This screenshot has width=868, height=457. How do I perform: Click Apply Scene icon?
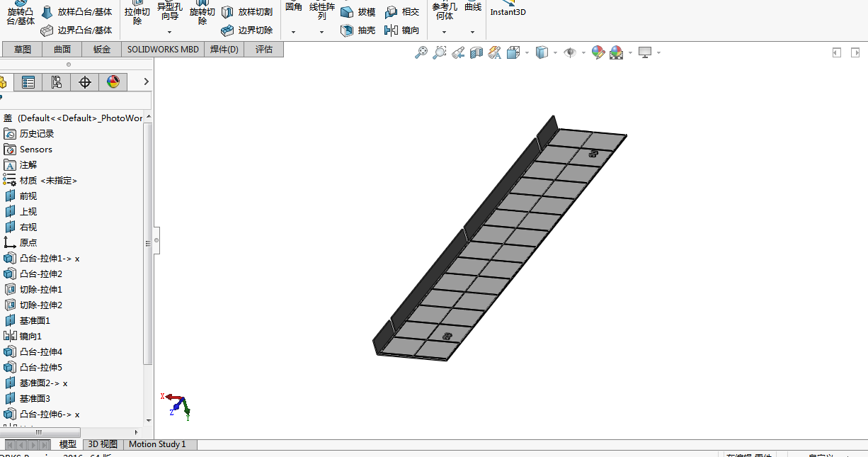[617, 52]
